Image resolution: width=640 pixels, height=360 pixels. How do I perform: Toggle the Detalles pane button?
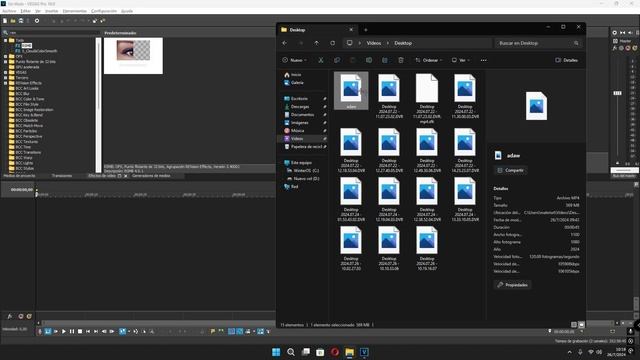[x=567, y=60]
